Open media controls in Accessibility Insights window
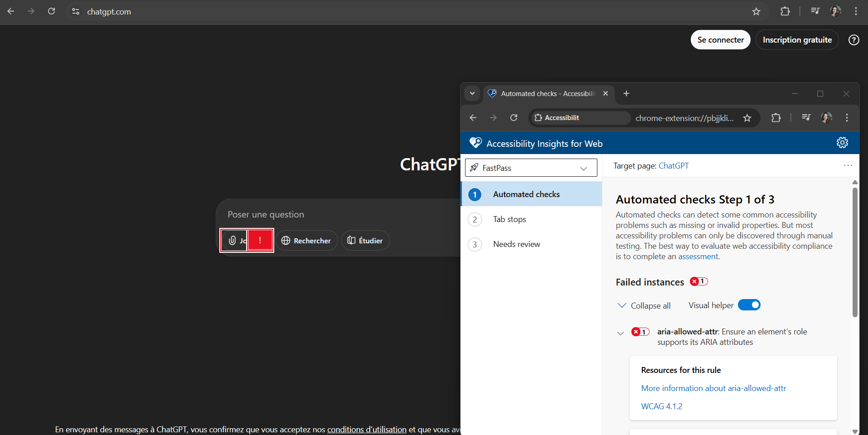The width and height of the screenshot is (868, 435). click(x=806, y=118)
